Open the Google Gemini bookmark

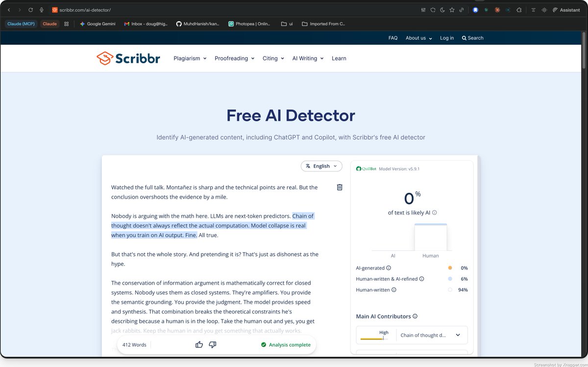tap(98, 24)
